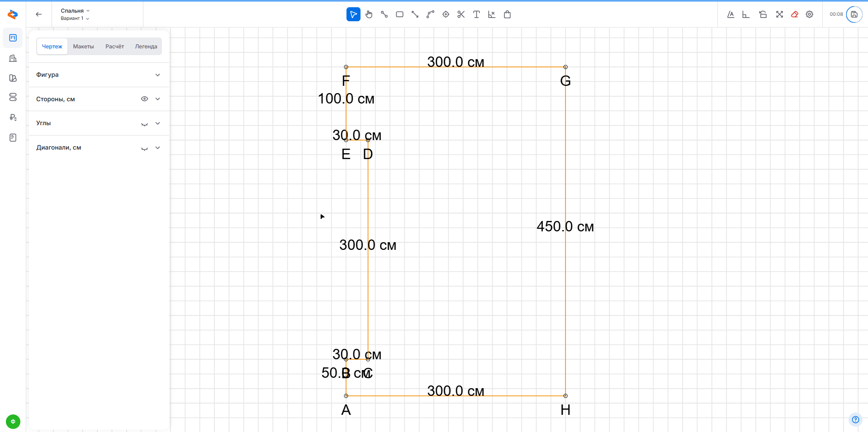This screenshot has width=868, height=432.
Task: Switch to the Макеты tab
Action: point(83,47)
